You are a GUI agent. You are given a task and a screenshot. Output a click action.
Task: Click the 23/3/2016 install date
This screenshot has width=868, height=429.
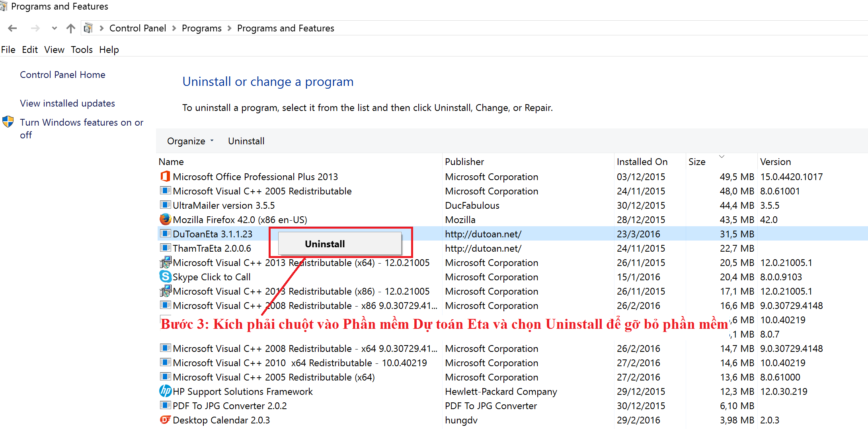tap(638, 234)
